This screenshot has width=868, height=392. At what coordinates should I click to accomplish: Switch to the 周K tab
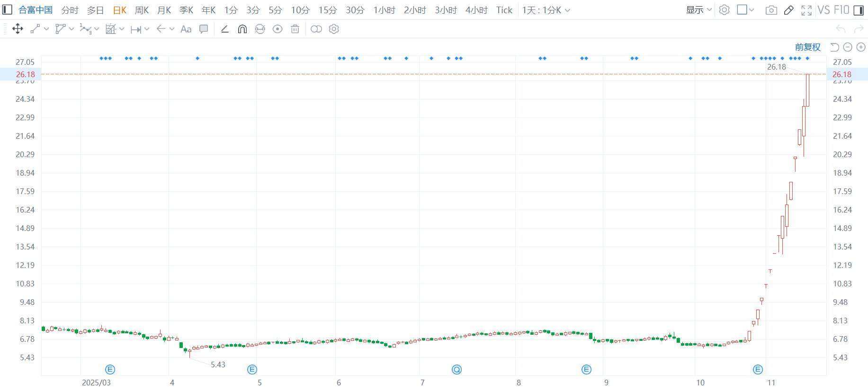[x=142, y=10]
